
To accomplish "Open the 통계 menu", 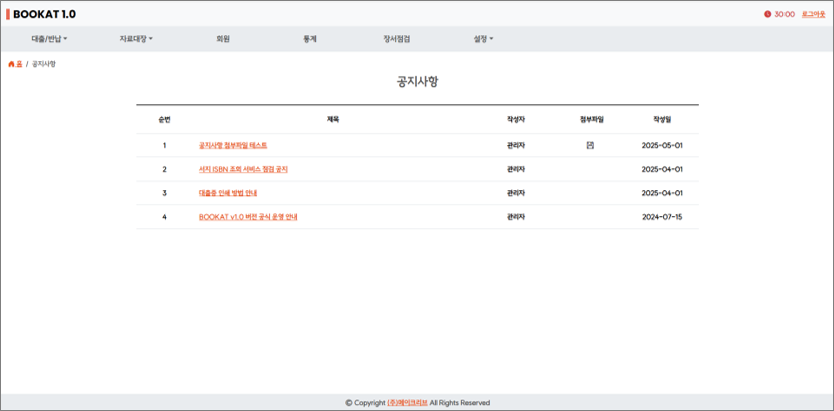I will click(x=310, y=39).
